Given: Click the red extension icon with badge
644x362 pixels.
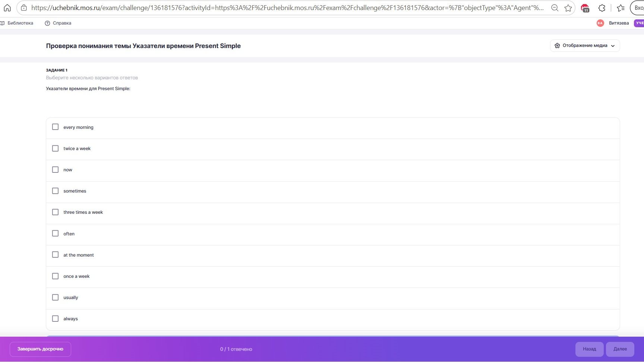Looking at the screenshot, I should coord(585,8).
